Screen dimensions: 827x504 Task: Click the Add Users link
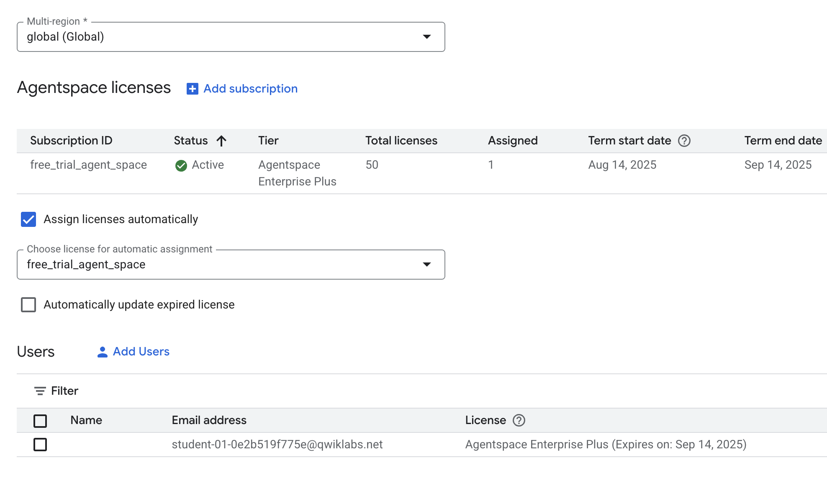coord(141,352)
